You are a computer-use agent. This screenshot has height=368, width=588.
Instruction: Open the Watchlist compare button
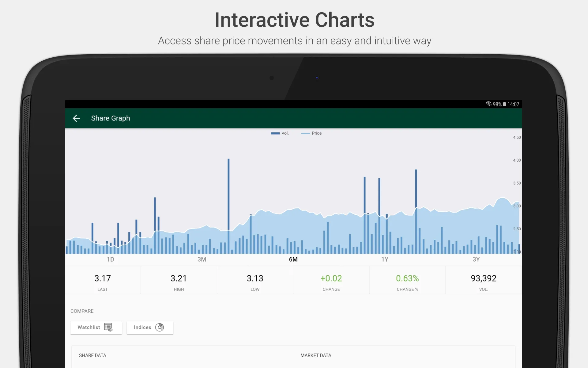[x=96, y=328]
